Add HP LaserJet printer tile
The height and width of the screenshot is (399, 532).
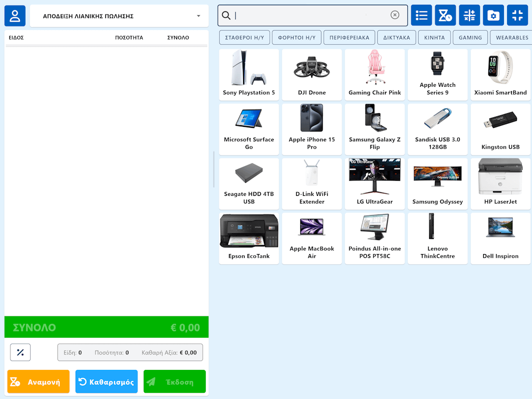500,184
